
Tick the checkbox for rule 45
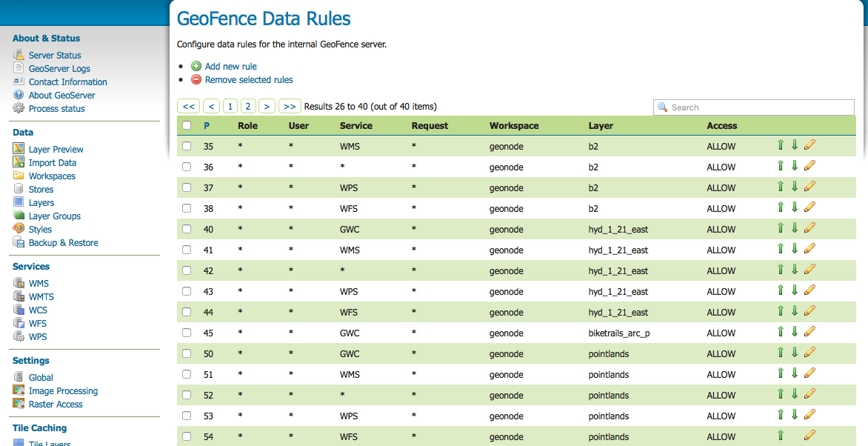click(x=187, y=333)
